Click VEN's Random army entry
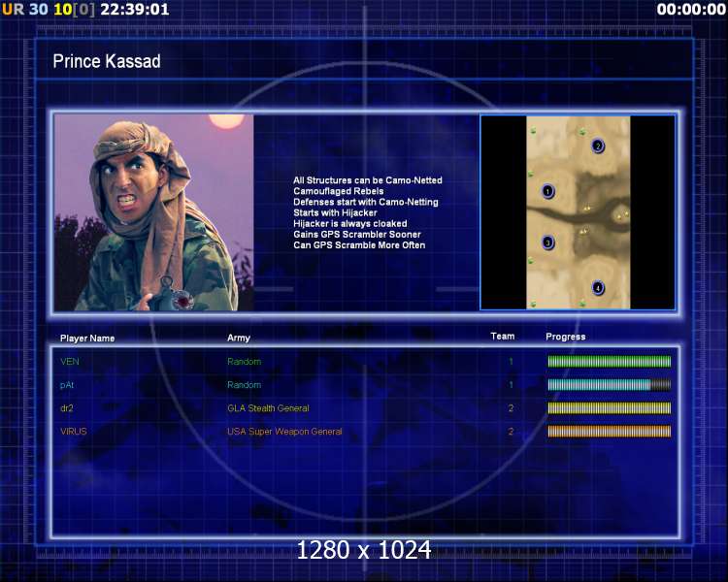This screenshot has height=582, width=728. [x=245, y=362]
